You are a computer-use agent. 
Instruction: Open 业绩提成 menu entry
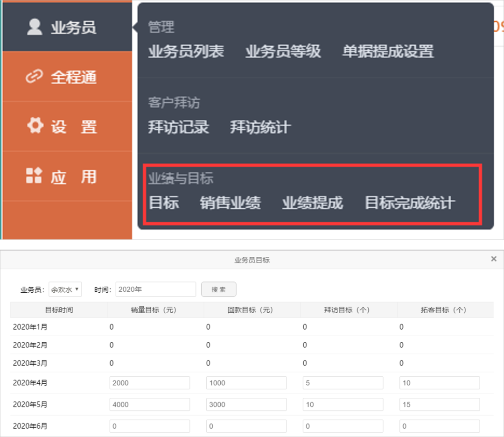coord(312,203)
